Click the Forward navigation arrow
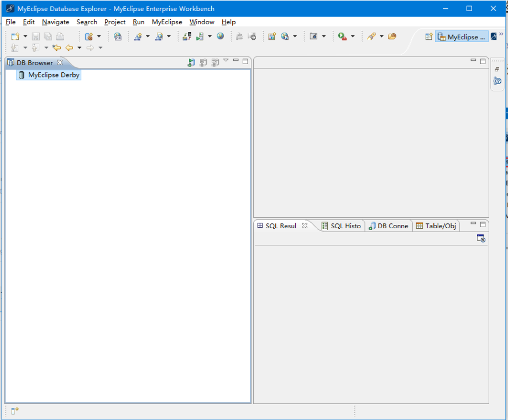This screenshot has width=508, height=420. coord(90,48)
